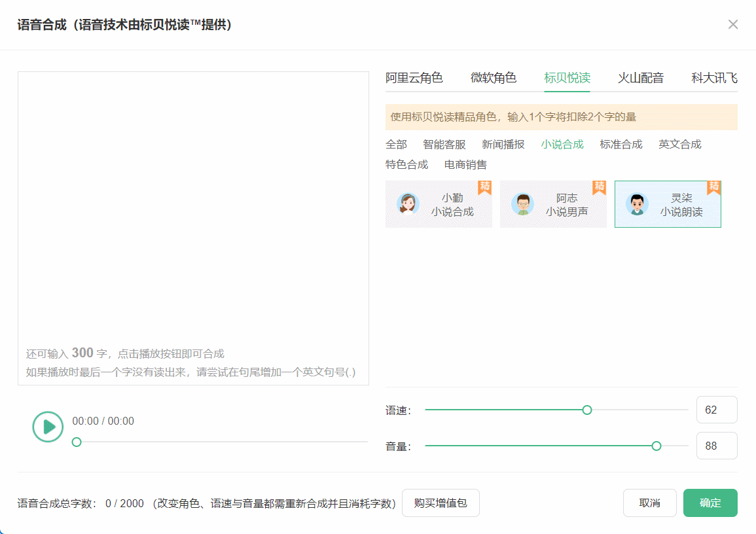Click the 音量 slider handle

tap(657, 446)
